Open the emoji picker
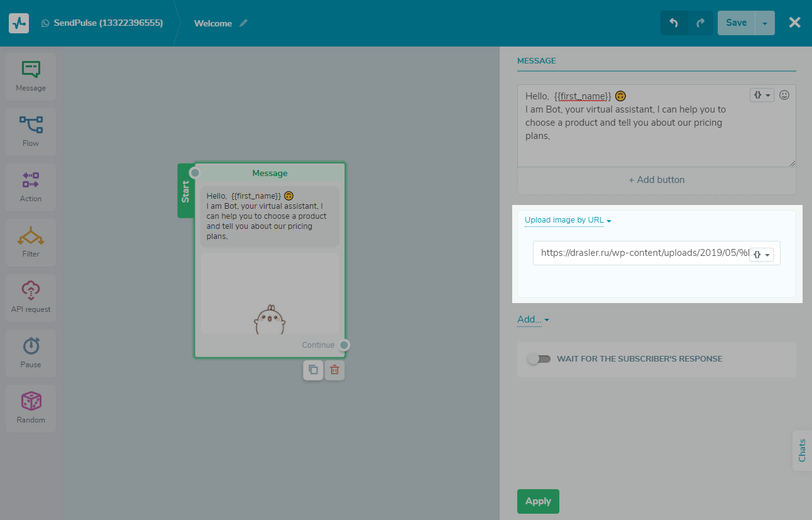Screen dimensions: 812x520 tap(784, 95)
